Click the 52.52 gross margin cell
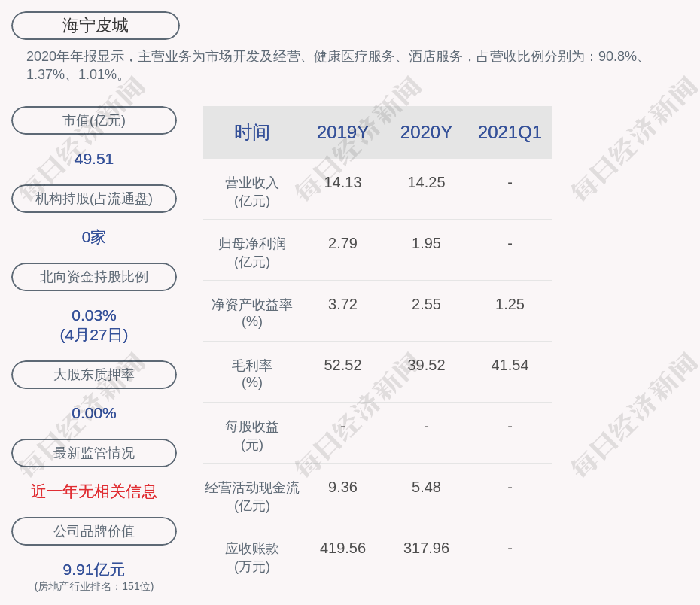This screenshot has height=605, width=700. (x=342, y=366)
